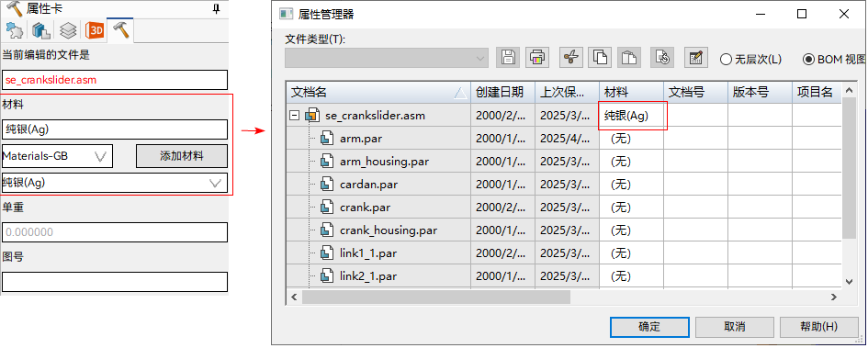Screen dimensions: 868x348
Task: Click the vertical scrollbar down arrow
Action: 850,281
